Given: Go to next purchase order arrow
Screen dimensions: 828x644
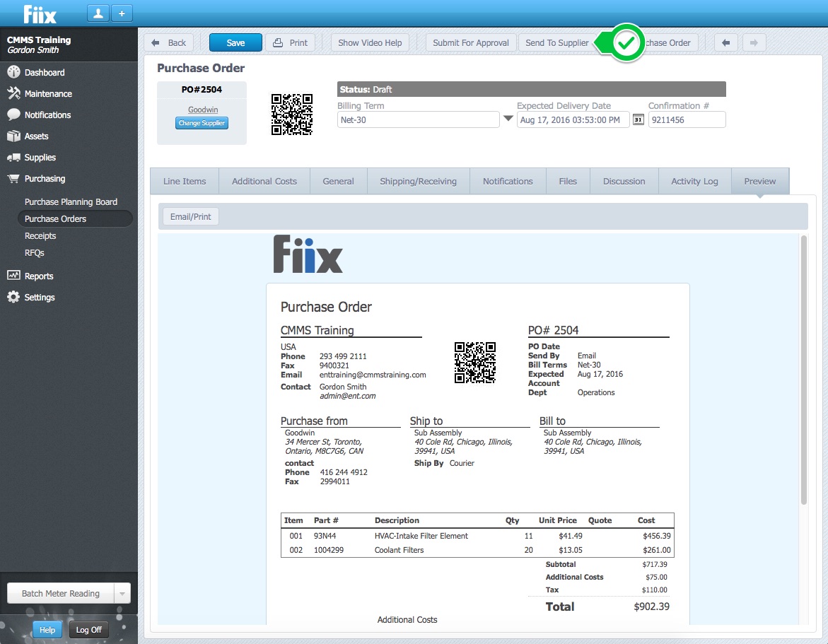Looking at the screenshot, I should pos(754,42).
